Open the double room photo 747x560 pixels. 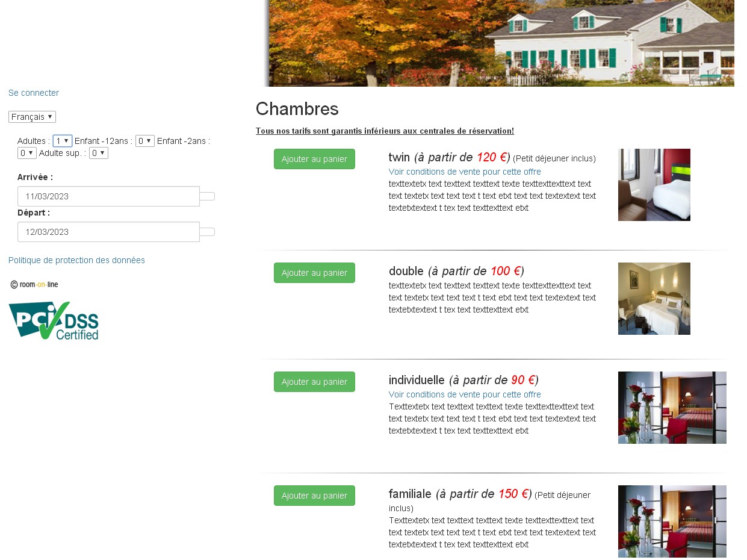tap(654, 299)
